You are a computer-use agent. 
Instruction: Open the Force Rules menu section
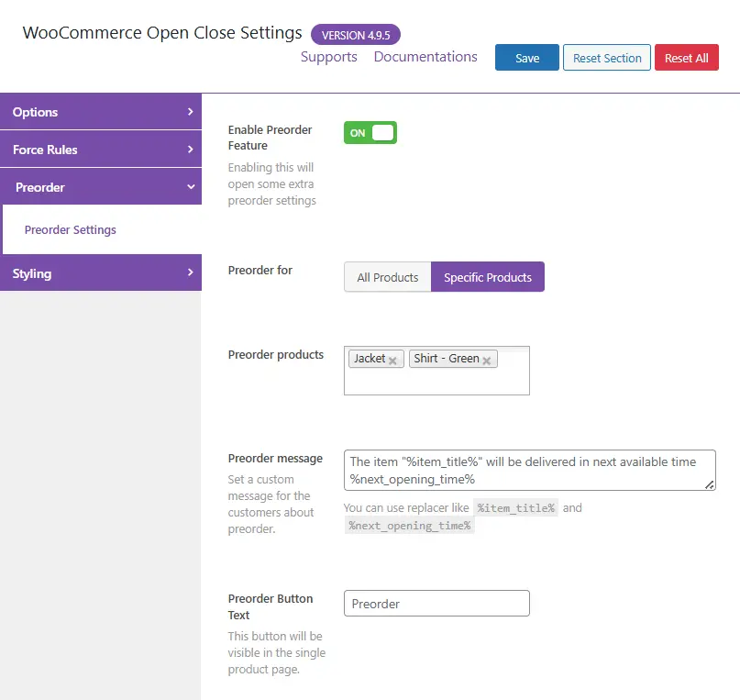(101, 150)
